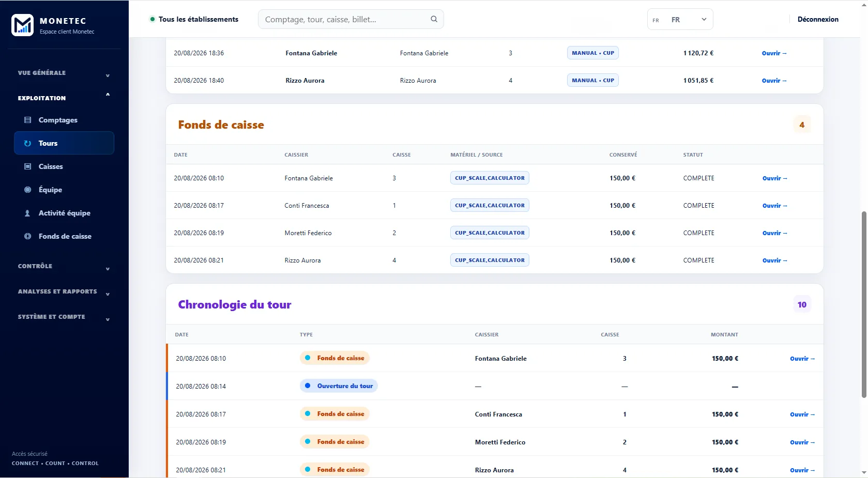This screenshot has width=868, height=478.
Task: Click CUP_SCALE,CALCULATOR badge for Fontana Gabriele
Action: click(490, 178)
